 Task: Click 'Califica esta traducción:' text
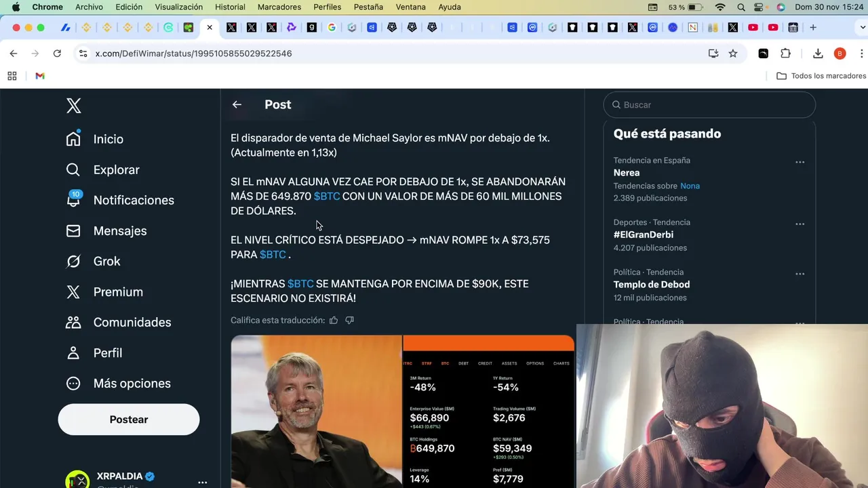coord(277,320)
